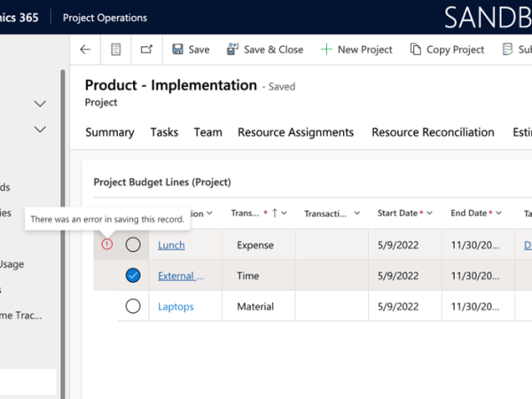
Task: Click Project Budget Lines (Project) heading
Action: coord(162,182)
